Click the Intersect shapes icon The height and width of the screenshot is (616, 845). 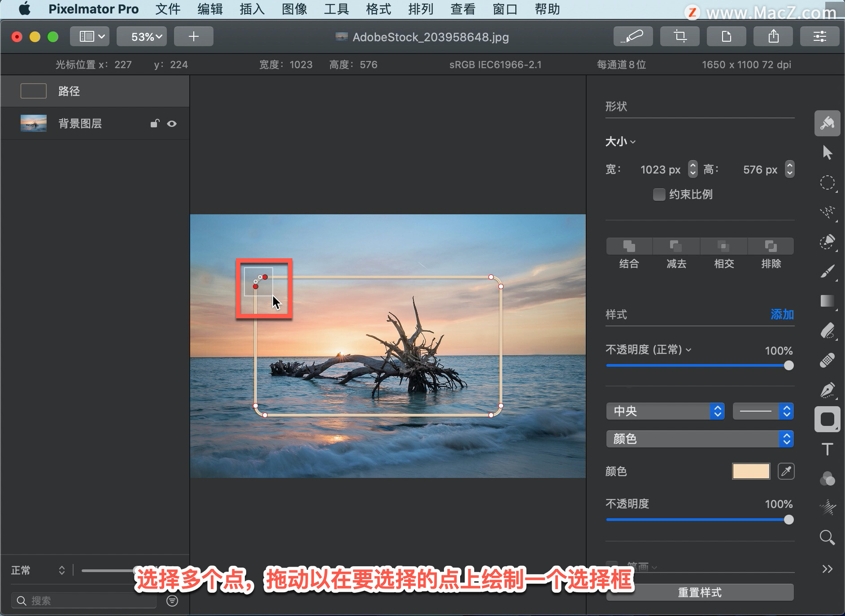(723, 246)
